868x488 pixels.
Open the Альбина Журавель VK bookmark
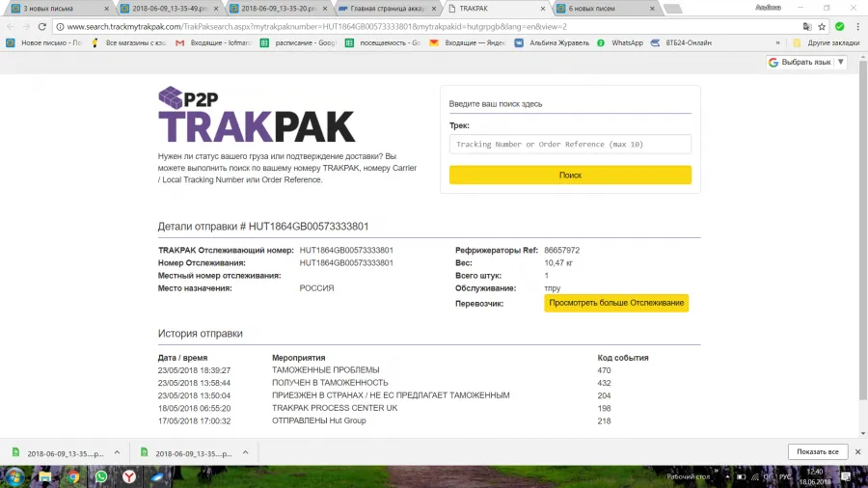tap(552, 42)
